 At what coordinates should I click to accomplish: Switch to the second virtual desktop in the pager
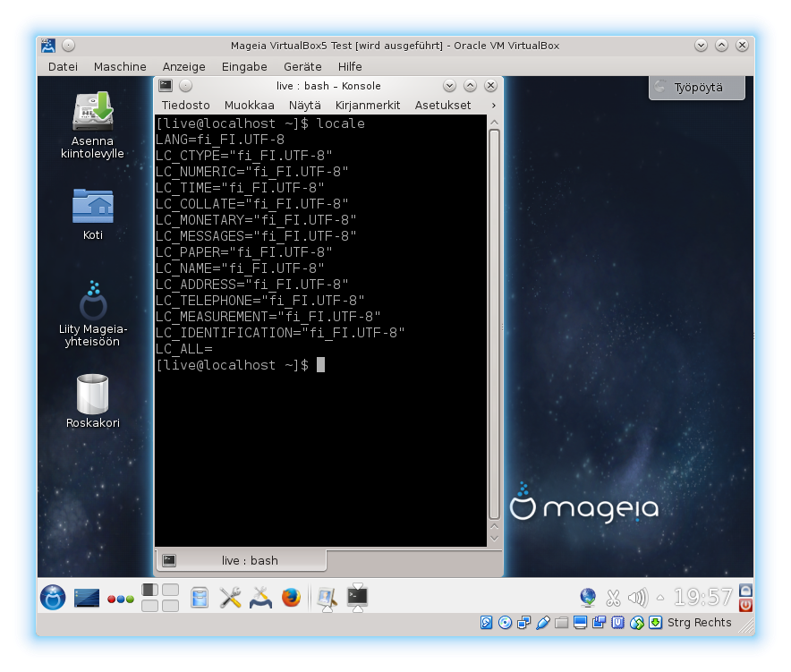point(171,590)
